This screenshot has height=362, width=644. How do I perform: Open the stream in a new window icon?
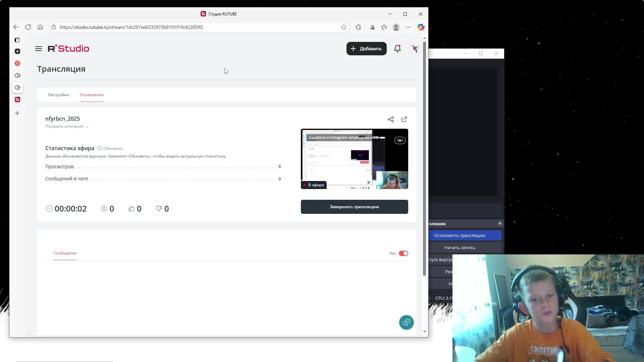coord(404,119)
